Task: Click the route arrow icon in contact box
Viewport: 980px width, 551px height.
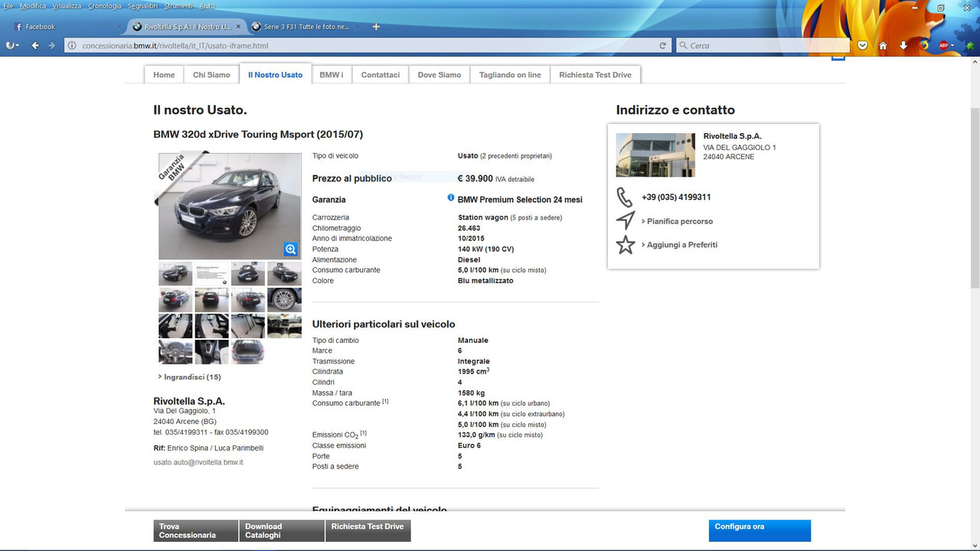Action: coord(625,220)
